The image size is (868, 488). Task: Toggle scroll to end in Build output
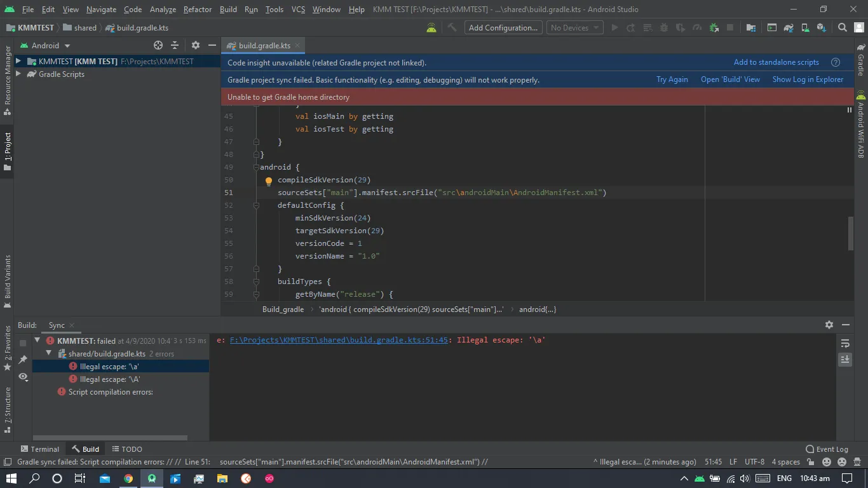point(845,359)
